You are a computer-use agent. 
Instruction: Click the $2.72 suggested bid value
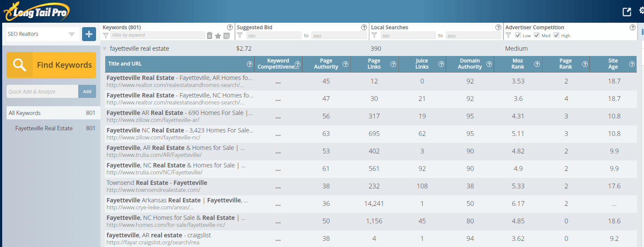pos(244,49)
